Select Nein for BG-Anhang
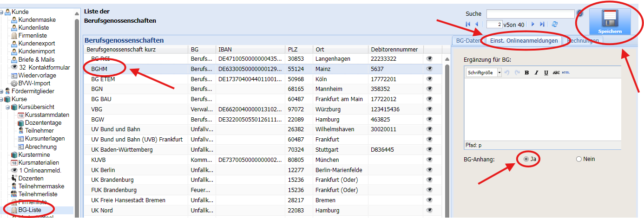The height and width of the screenshot is (218, 644). coord(578,159)
